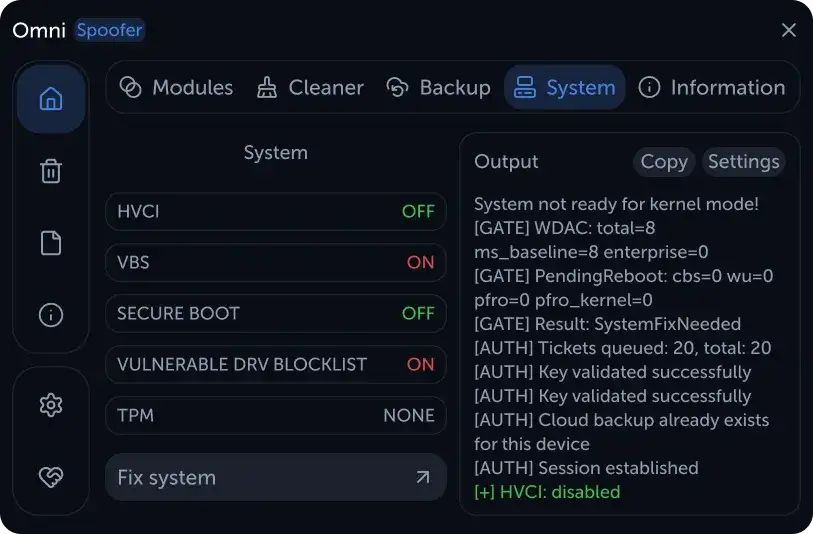The height and width of the screenshot is (534, 813).
Task: Click the Cleaner broom icon
Action: [267, 87]
